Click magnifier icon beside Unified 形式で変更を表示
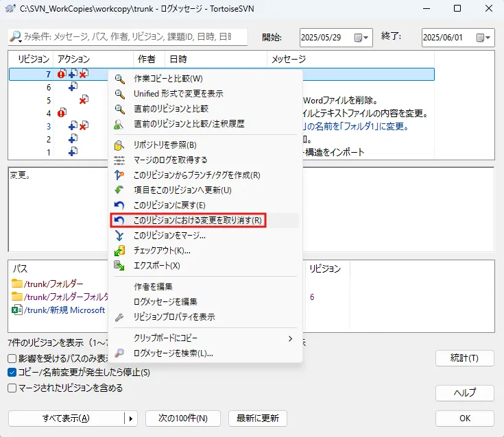Screen dimensions: 504x437 pos(119,94)
